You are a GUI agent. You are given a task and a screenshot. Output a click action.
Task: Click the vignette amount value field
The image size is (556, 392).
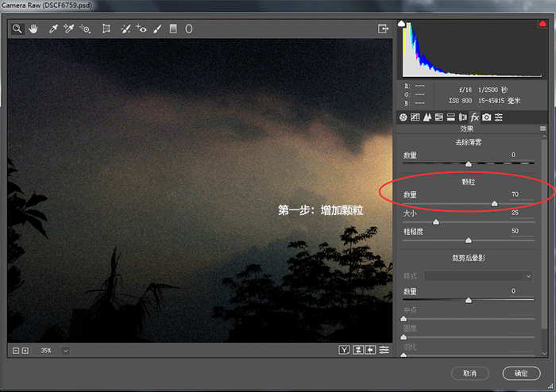click(x=522, y=291)
